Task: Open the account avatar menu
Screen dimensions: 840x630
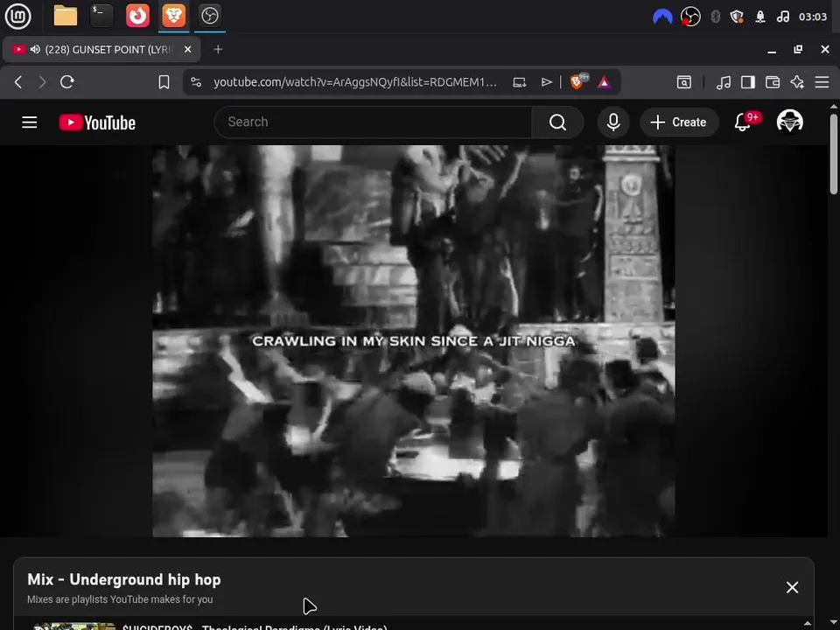Action: pos(789,122)
